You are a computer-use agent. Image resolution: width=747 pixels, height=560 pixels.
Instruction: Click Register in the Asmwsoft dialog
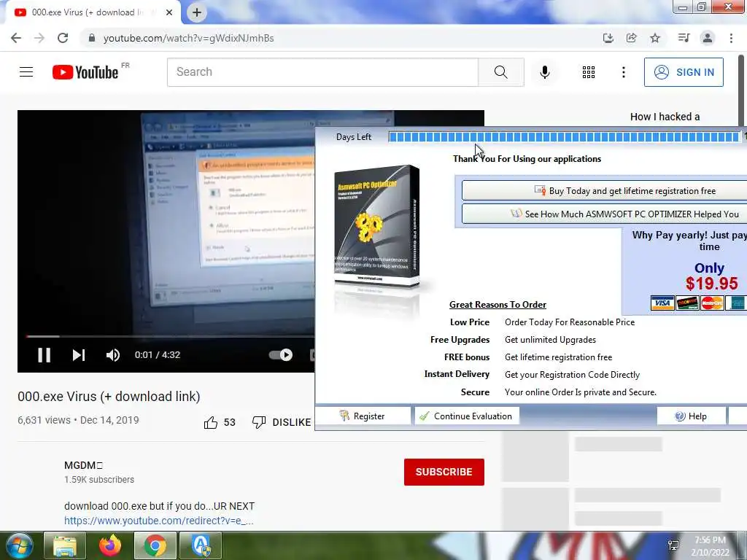363,416
